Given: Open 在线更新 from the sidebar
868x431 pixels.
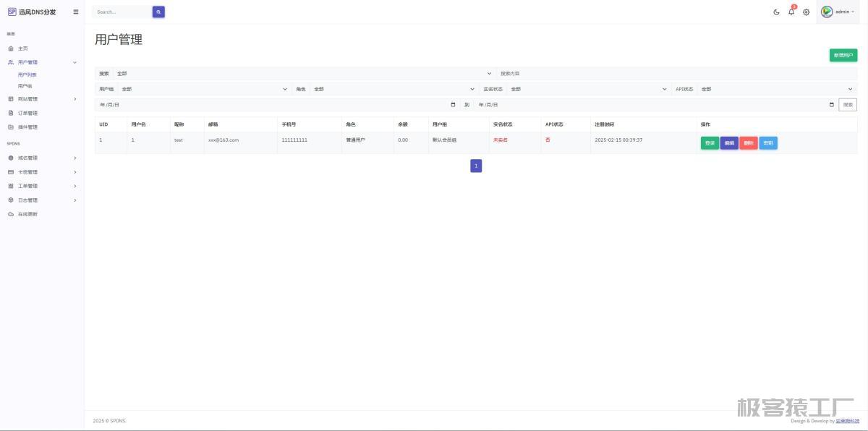Looking at the screenshot, I should 27,214.
